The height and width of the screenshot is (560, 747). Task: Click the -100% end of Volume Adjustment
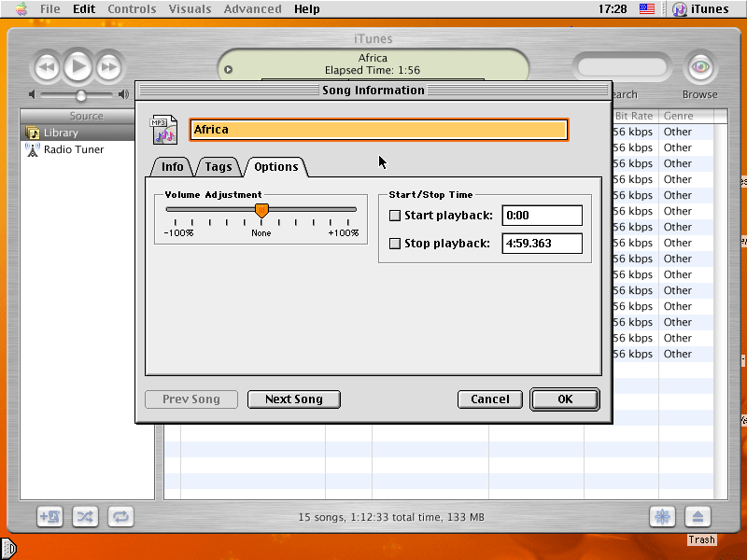(x=178, y=232)
